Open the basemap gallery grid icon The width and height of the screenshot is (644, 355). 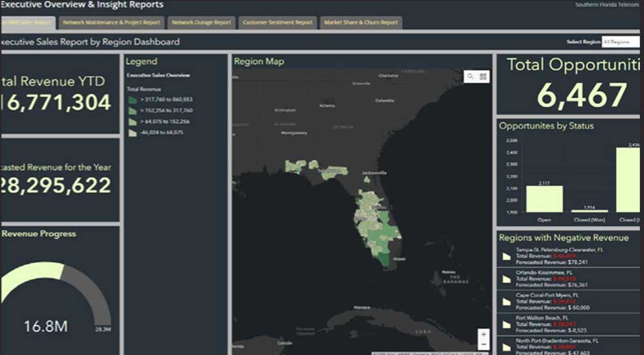tap(483, 76)
